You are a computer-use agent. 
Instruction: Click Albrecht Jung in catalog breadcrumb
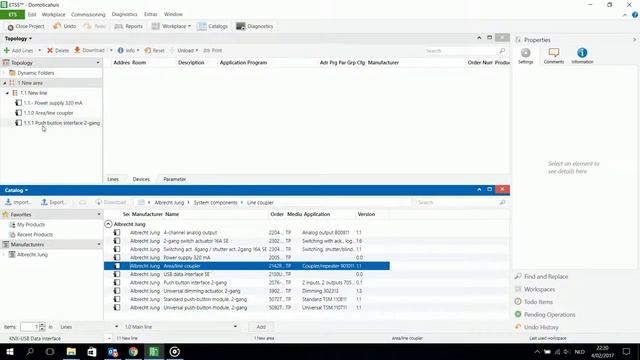point(169,202)
